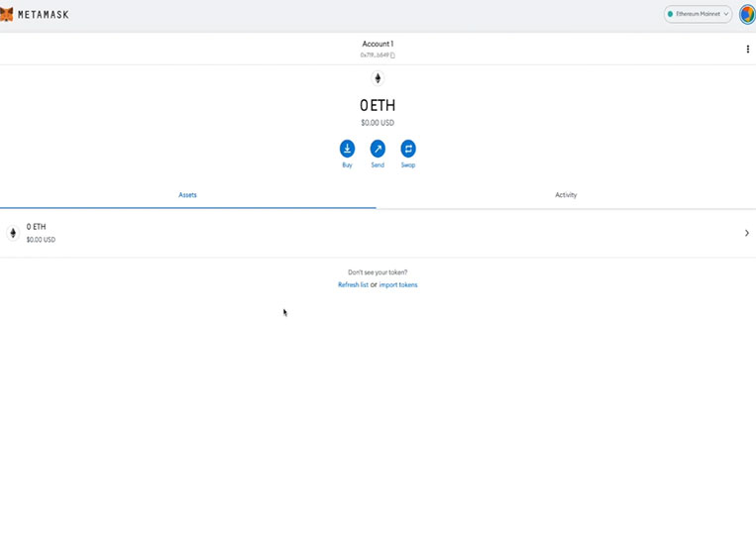756x536 pixels.
Task: Open the Ethereum Mainnet network dropdown
Action: [698, 14]
